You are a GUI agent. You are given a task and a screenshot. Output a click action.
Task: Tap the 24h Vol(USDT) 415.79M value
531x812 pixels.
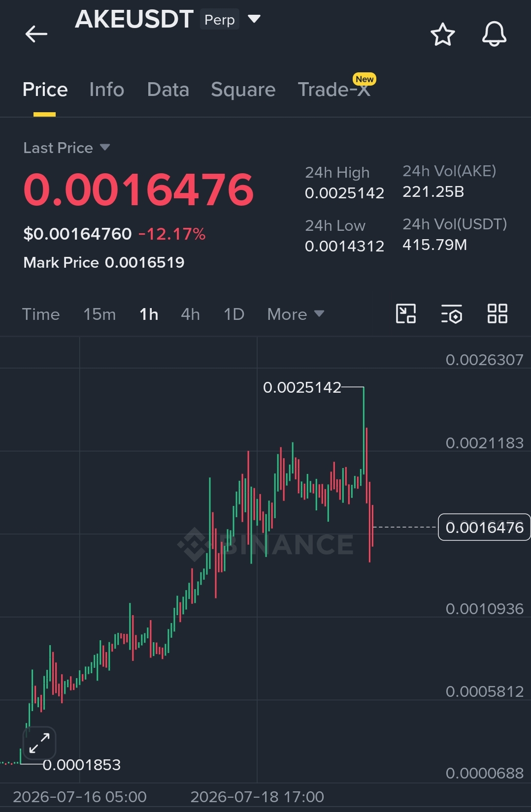coord(434,245)
